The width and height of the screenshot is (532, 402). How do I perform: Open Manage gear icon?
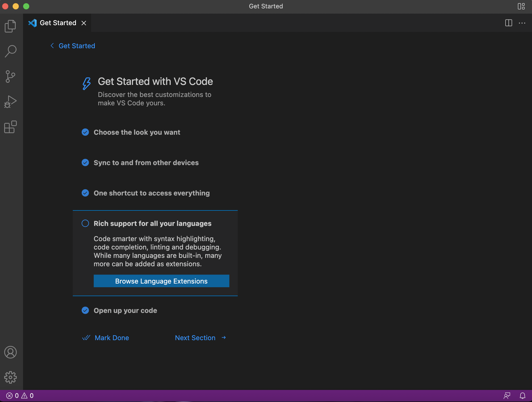(x=10, y=377)
